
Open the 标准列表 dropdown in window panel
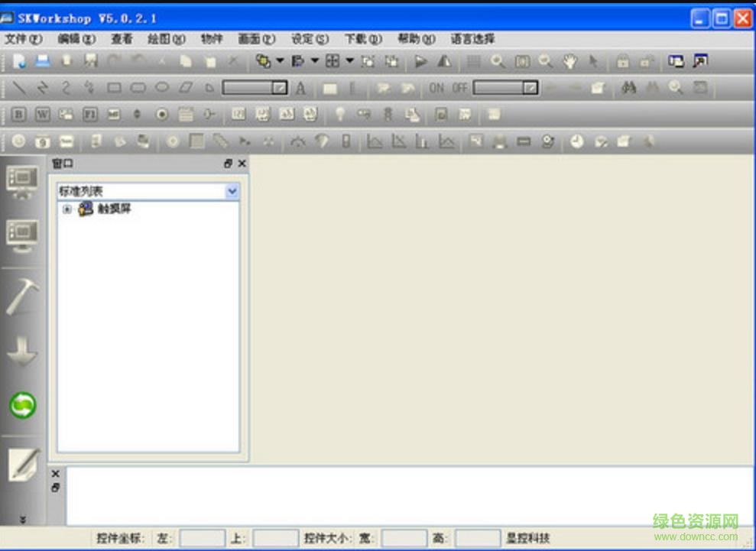(232, 191)
